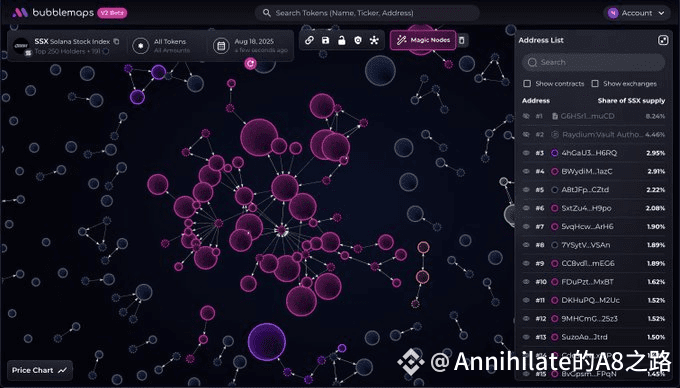Screen dimensions: 680x388
Task: Toggle eye visibility for #3 4hGaU3..H6RQ
Action: click(526, 153)
